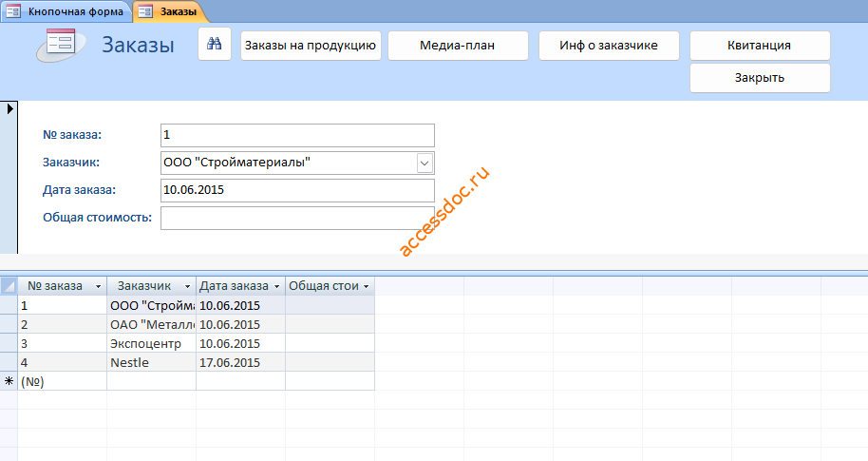Select the Nestle cell in the datasheet

(x=152, y=362)
